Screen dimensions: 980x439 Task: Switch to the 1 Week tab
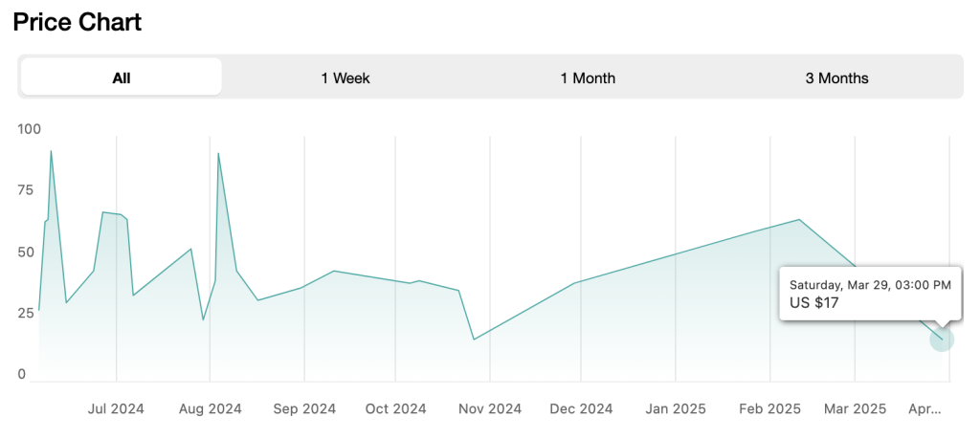pos(345,77)
